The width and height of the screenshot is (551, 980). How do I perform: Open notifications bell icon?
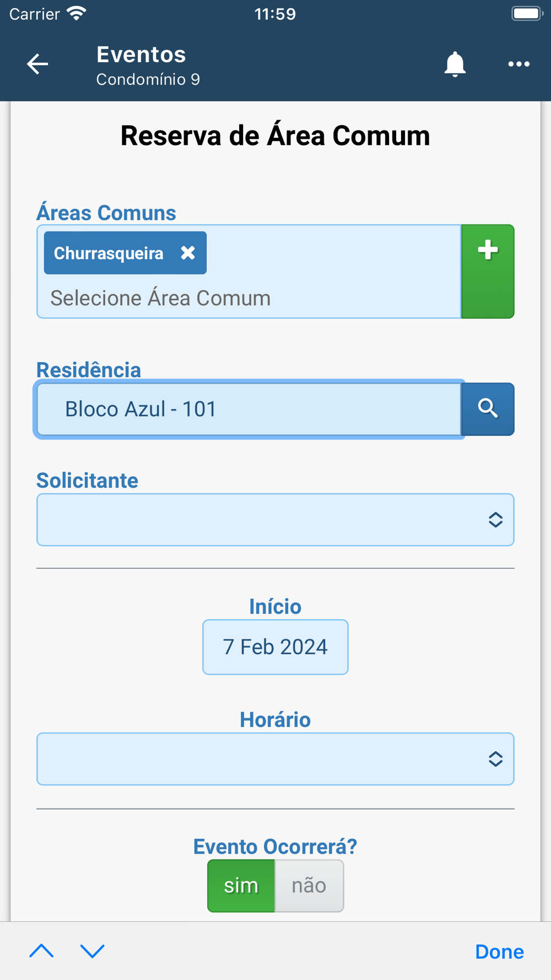click(x=455, y=64)
